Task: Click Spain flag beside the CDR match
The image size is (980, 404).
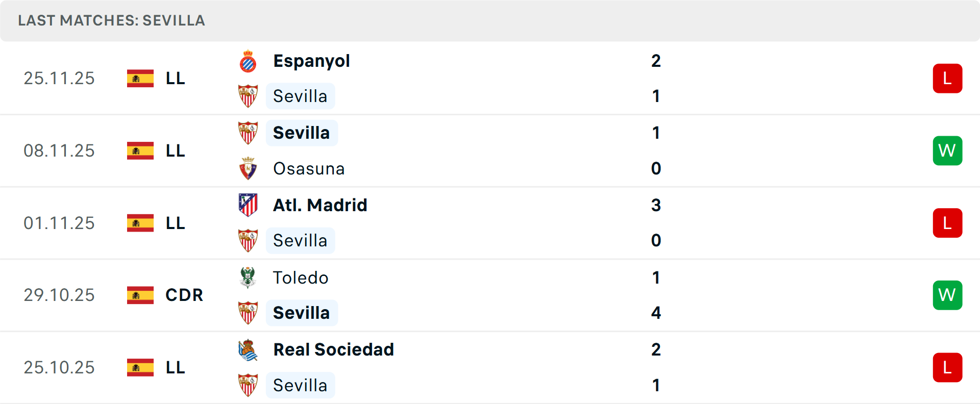Action: [140, 295]
